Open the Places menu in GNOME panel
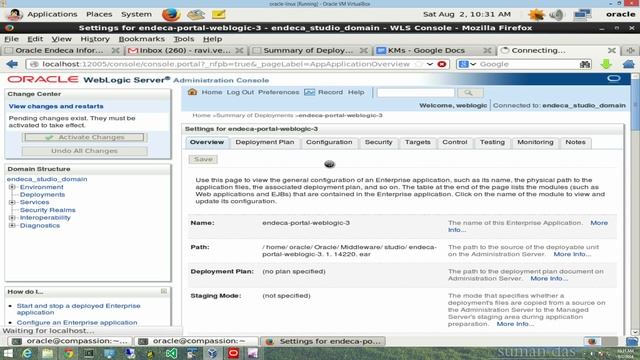The width and height of the screenshot is (640, 360). 99,14
